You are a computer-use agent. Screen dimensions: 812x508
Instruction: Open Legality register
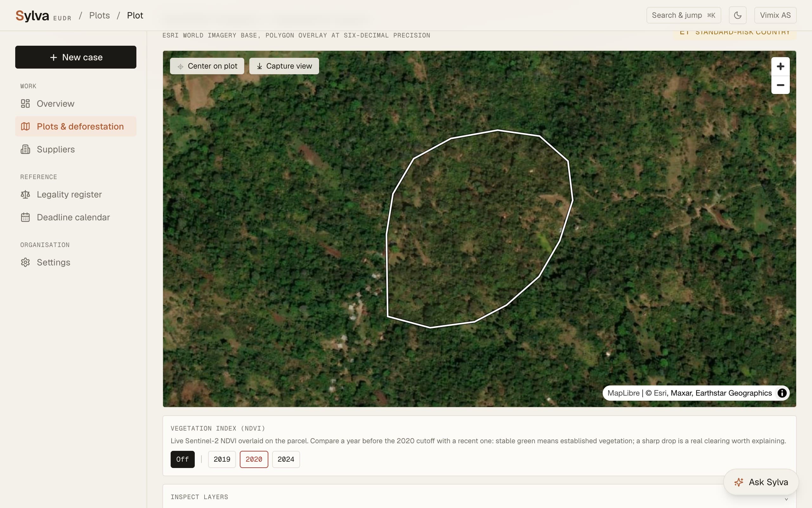[76, 195]
